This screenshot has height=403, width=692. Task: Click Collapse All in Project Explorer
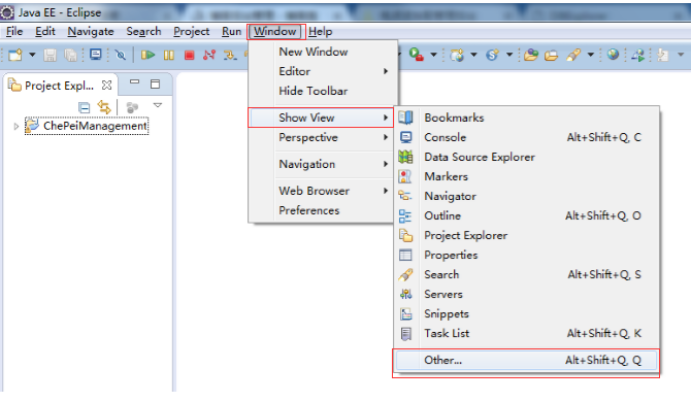[84, 107]
